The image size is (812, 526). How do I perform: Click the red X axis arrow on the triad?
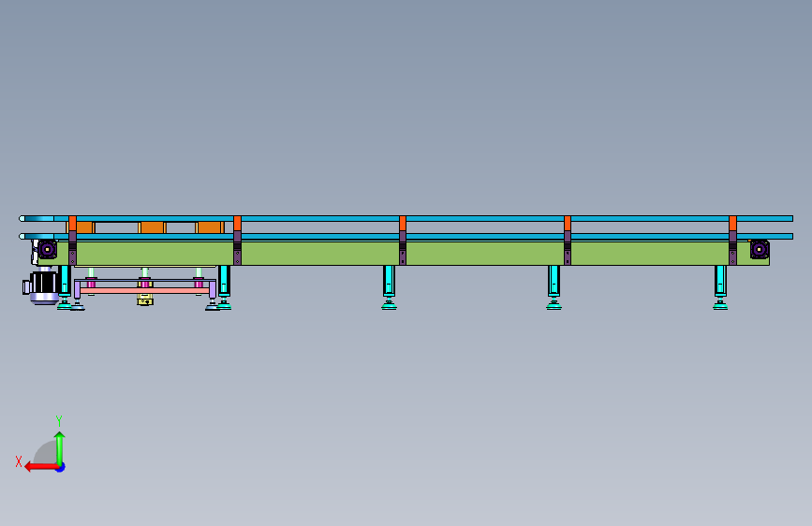click(41, 467)
